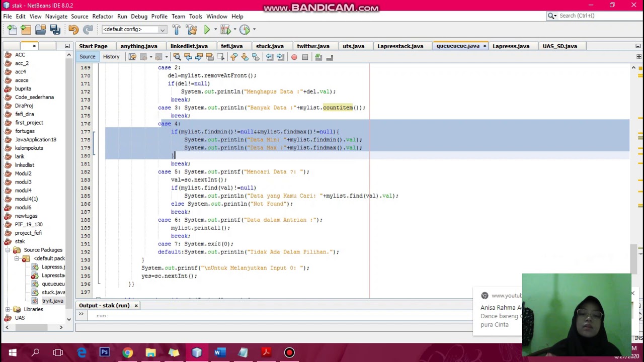Open Microsoft Word from the taskbar

click(220, 352)
